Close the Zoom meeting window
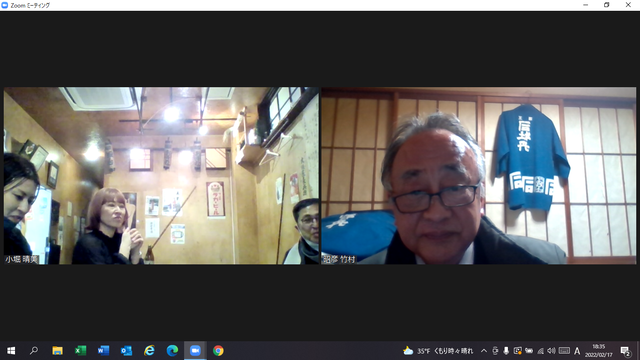 pyautogui.click(x=628, y=5)
